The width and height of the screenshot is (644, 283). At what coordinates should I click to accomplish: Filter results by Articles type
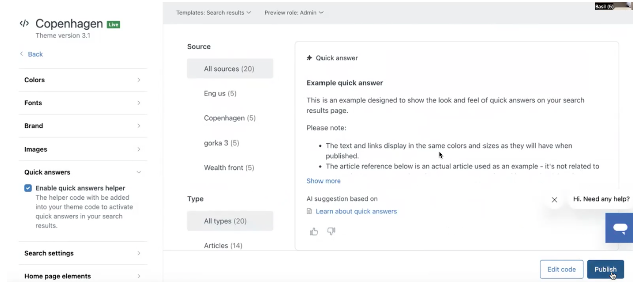223,245
